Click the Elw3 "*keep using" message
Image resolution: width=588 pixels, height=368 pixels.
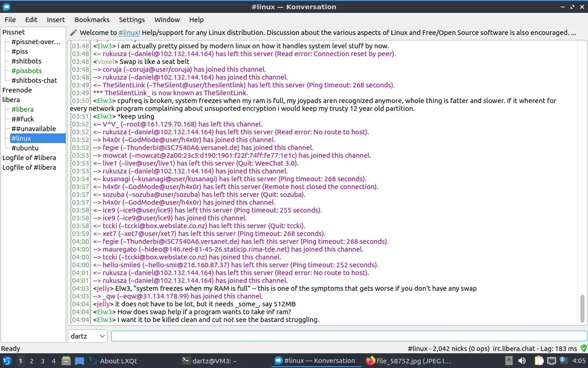(x=112, y=116)
